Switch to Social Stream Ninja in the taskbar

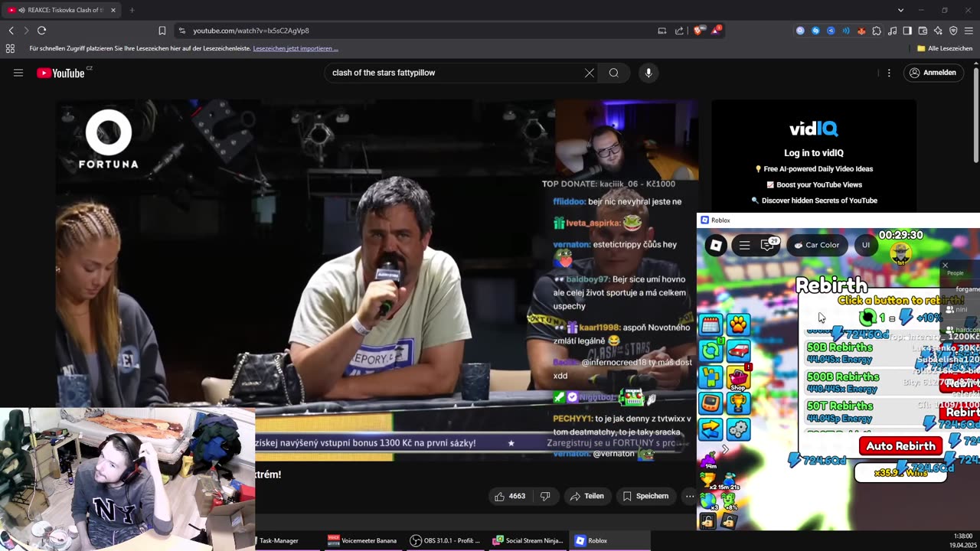(528, 540)
